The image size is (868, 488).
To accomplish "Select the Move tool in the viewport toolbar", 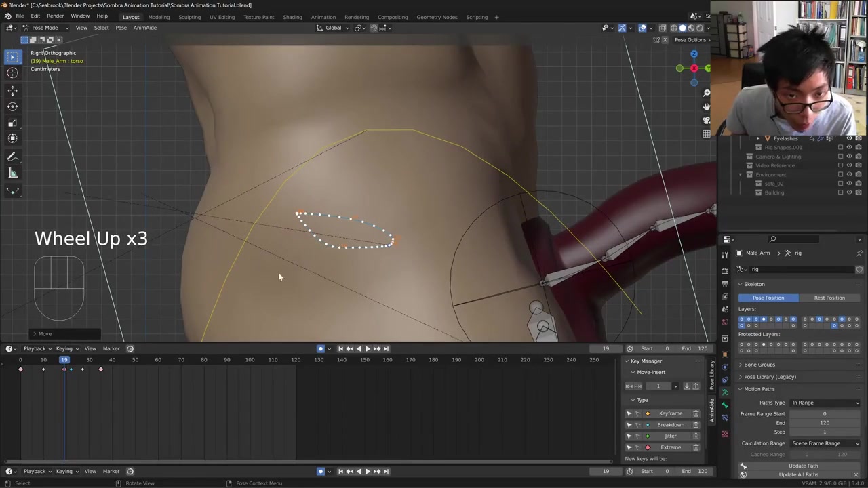I will 12,90.
